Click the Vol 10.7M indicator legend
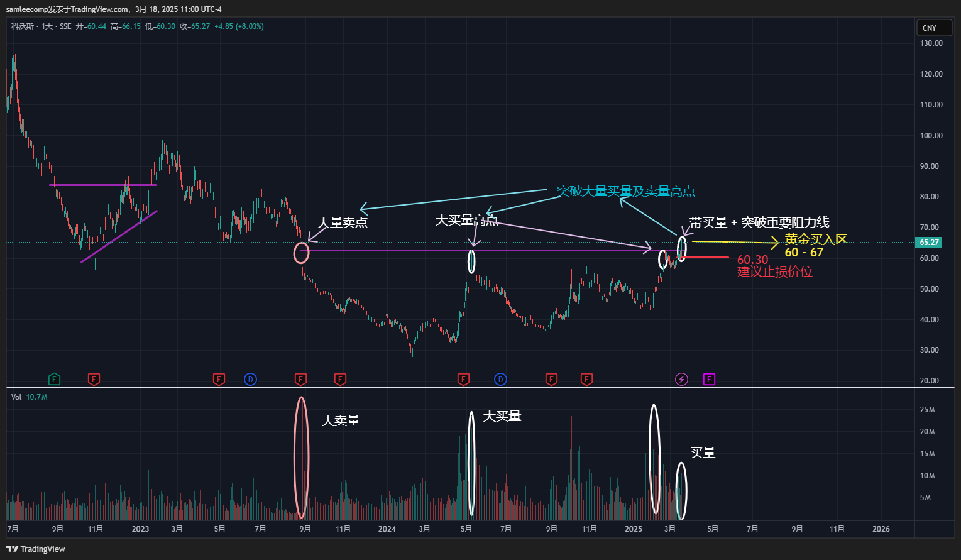 (x=29, y=397)
